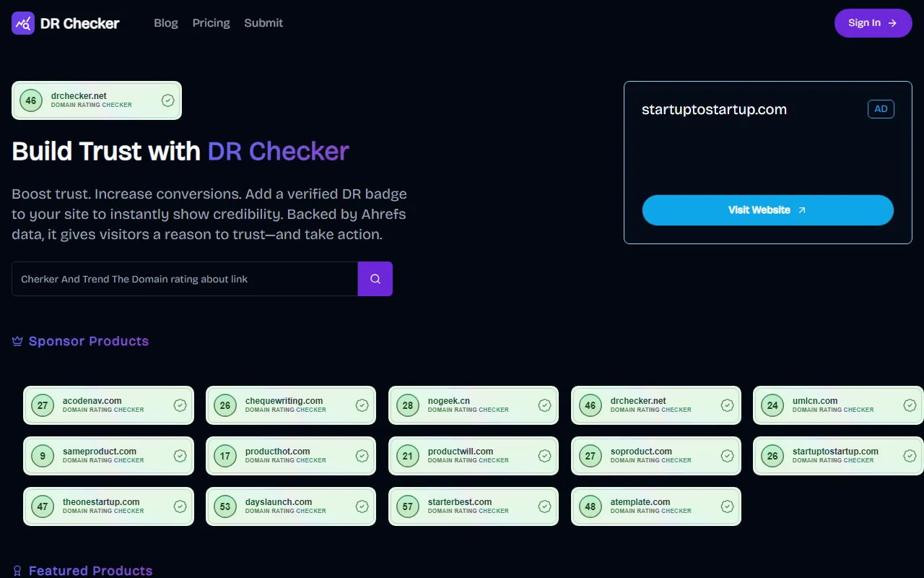
Task: Click the DR Checker logo icon
Action: (23, 23)
